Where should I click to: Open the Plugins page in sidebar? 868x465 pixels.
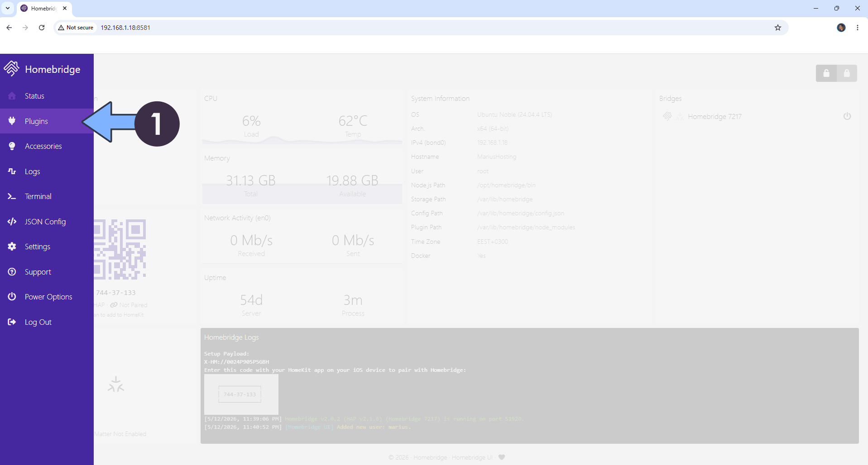47,121
